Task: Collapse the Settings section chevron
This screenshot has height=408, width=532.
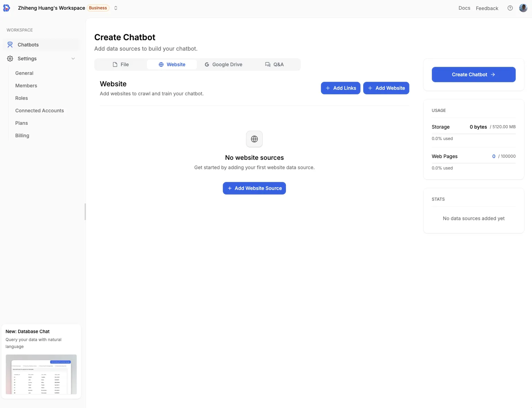Action: (x=73, y=59)
